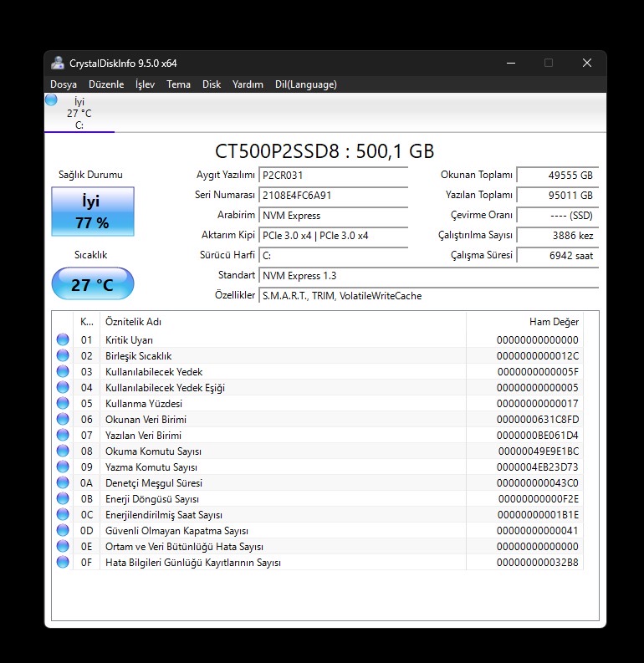Click status orb for Denetçi Meşgul Süresi row
The height and width of the screenshot is (663, 644).
pos(63,482)
